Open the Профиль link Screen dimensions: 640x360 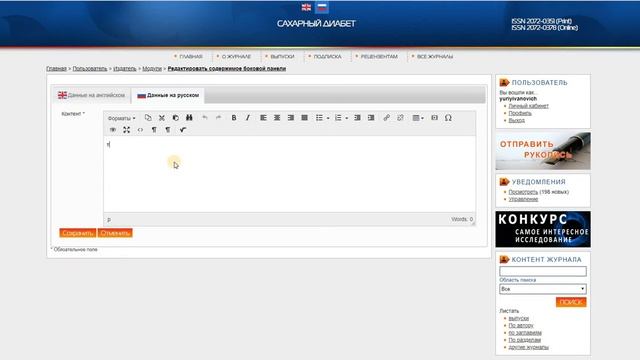coord(520,113)
